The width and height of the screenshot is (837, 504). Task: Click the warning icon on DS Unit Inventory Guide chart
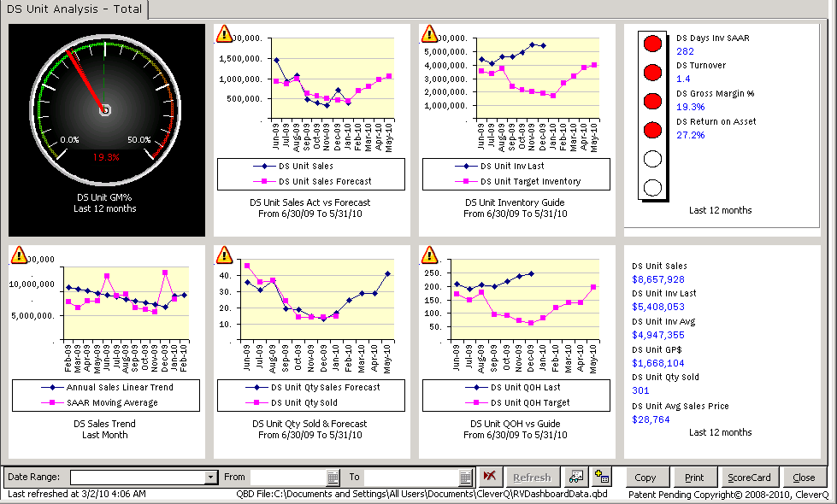point(429,32)
